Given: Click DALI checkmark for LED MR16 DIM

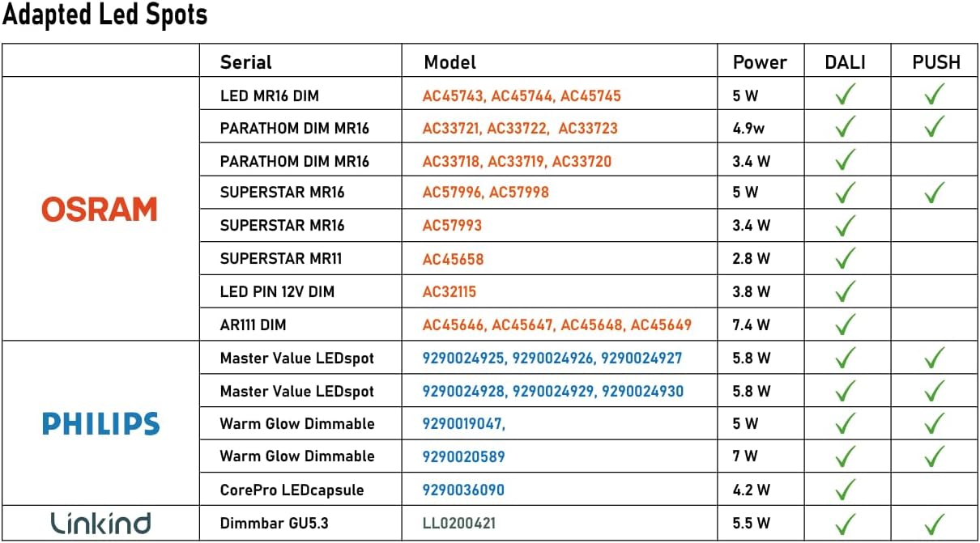Looking at the screenshot, I should (x=846, y=95).
